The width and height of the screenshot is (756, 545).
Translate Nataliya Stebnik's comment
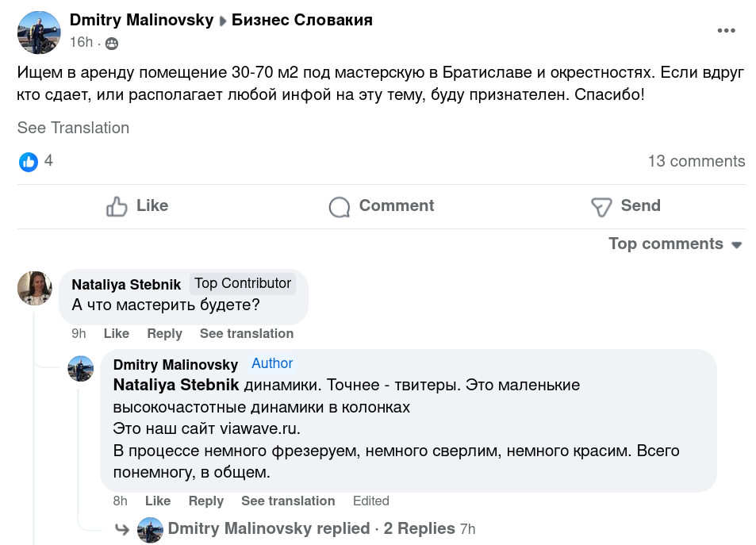coord(247,334)
